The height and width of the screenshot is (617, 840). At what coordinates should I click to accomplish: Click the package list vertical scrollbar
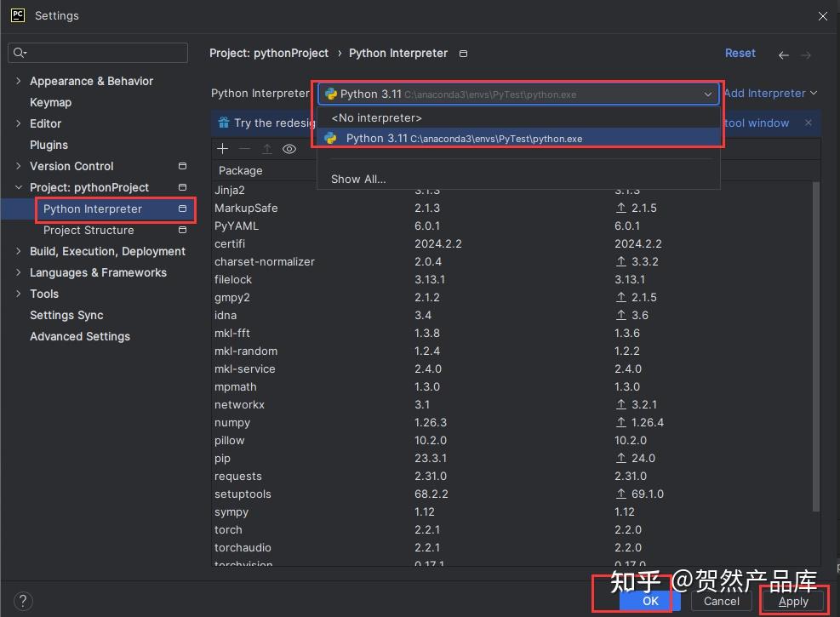(x=816, y=347)
